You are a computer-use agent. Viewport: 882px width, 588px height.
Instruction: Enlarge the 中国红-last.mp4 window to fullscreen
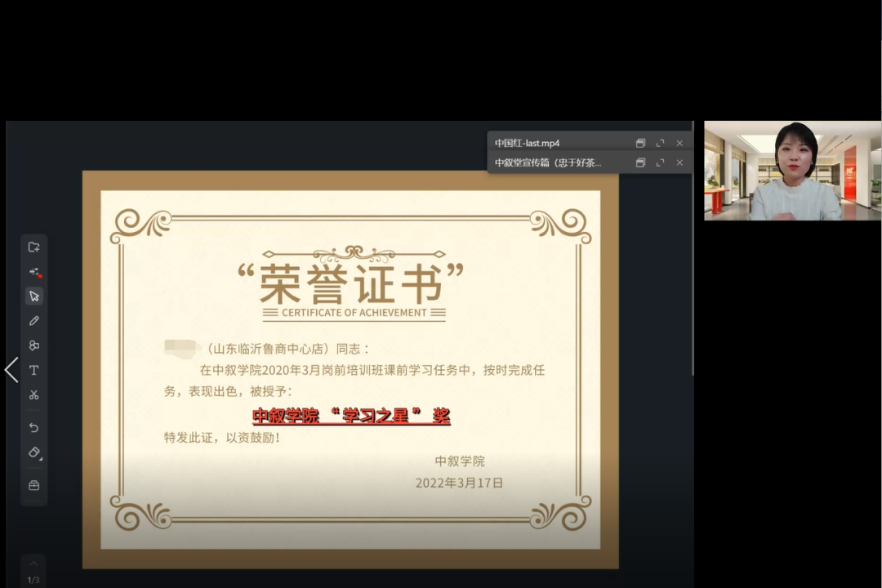pos(660,143)
